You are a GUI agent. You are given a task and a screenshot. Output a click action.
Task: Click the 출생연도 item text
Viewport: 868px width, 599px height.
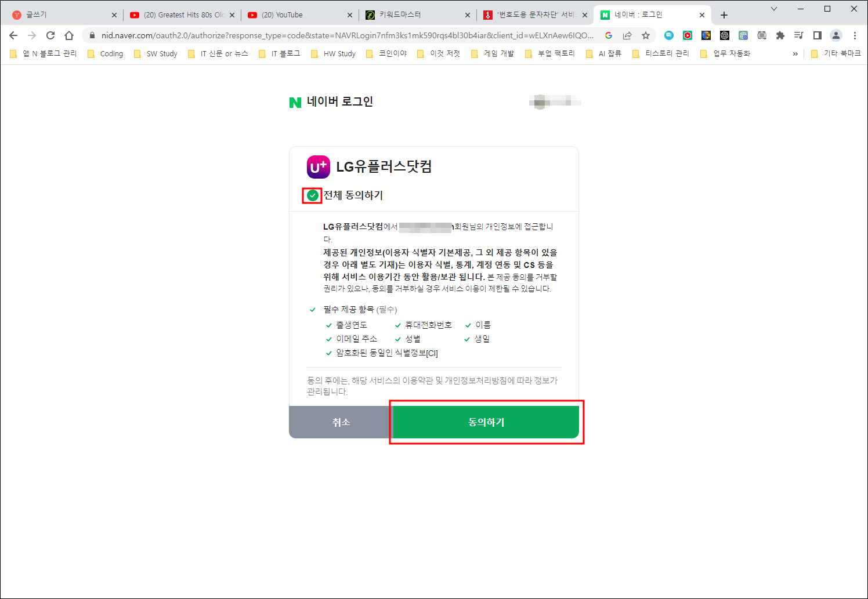point(352,325)
